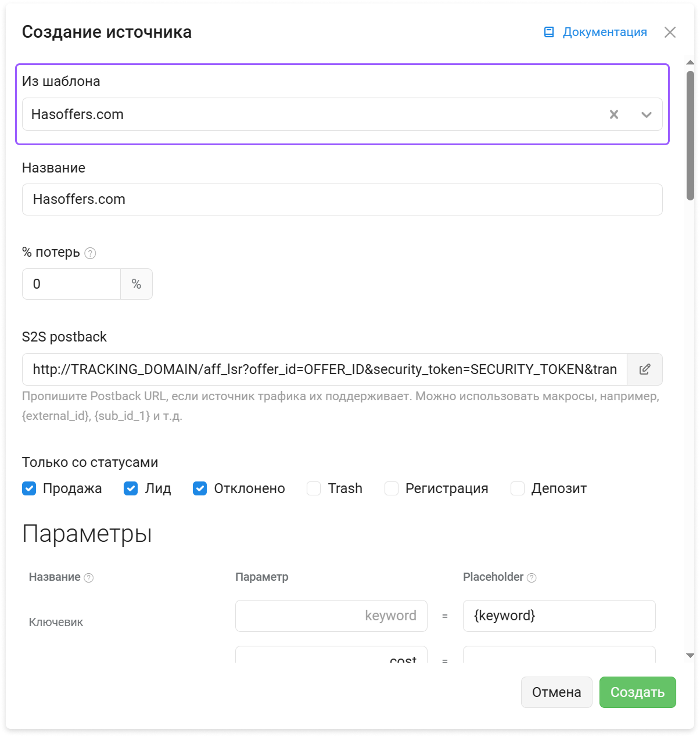The height and width of the screenshot is (737, 700).
Task: Uncheck the Лид status checkbox
Action: click(131, 488)
